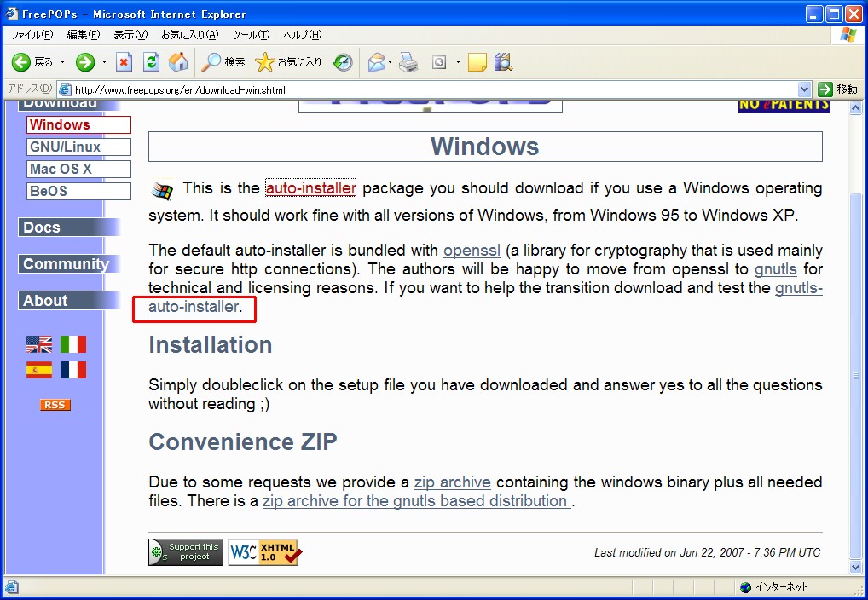Open the openssl link
Image resolution: width=868 pixels, height=600 pixels.
[x=472, y=251]
